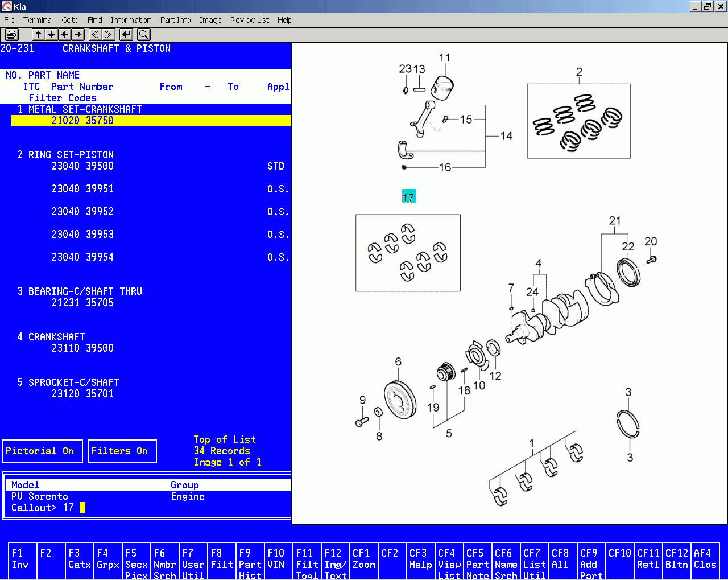This screenshot has width=728, height=580.
Task: Click the Enter return arrow icon
Action: pos(127,35)
